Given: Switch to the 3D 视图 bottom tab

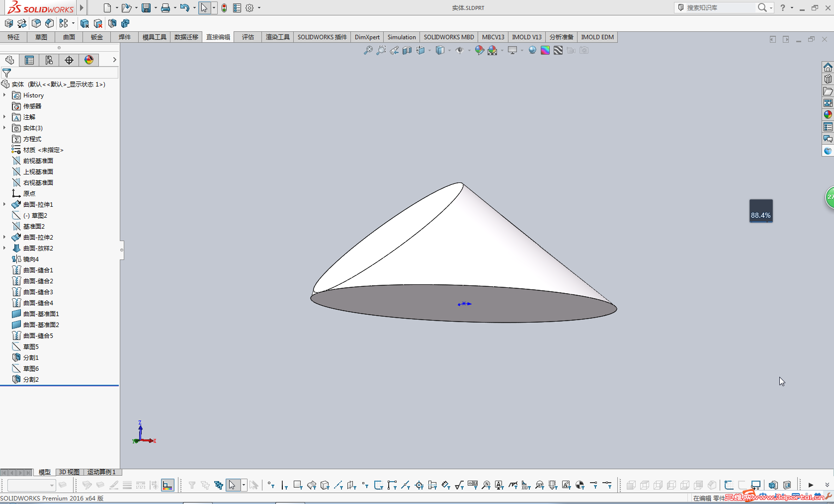Looking at the screenshot, I should click(69, 472).
